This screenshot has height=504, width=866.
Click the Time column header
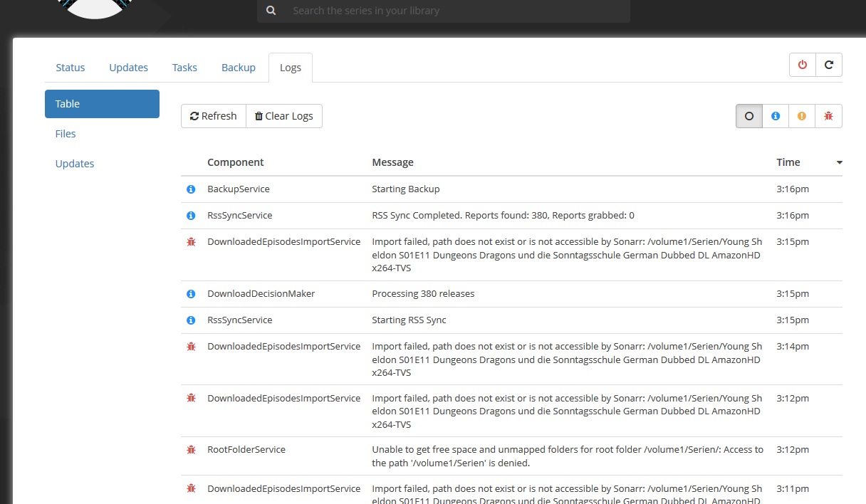coord(788,162)
